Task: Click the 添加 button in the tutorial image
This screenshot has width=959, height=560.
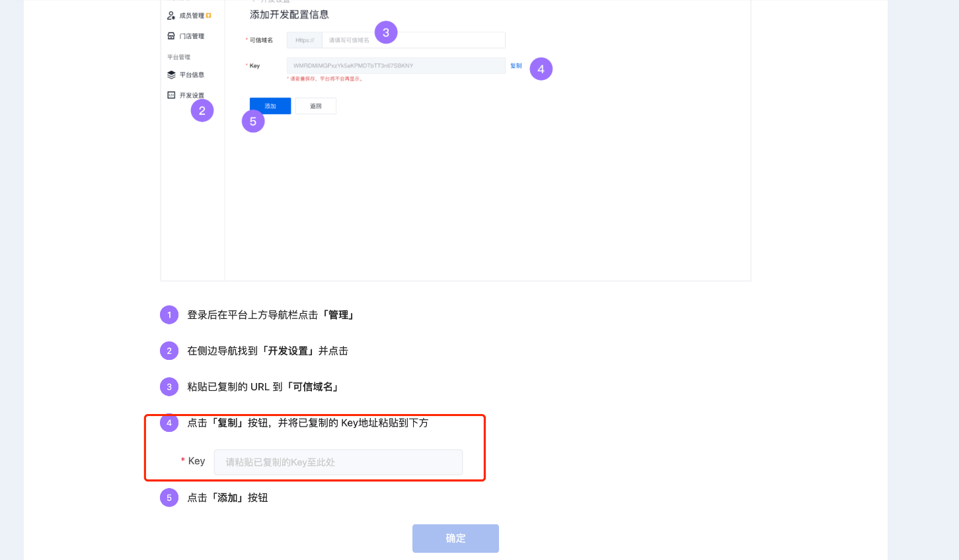Action: point(270,106)
